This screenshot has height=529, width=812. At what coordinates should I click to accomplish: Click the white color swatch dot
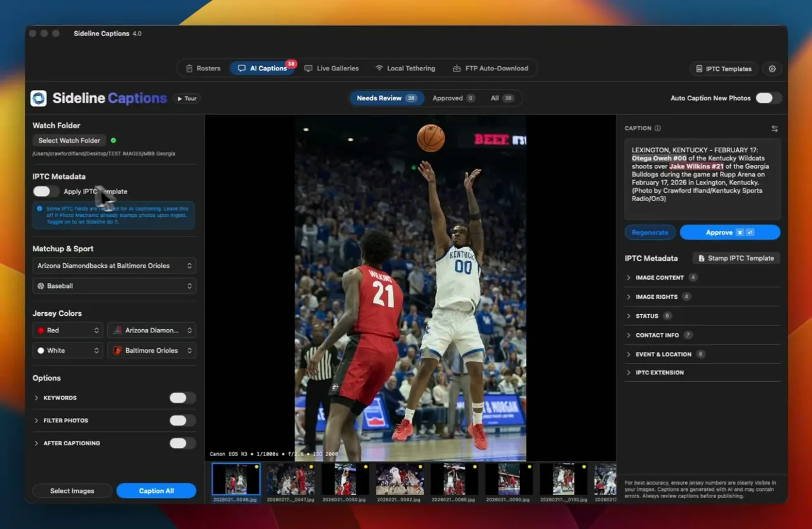point(41,351)
